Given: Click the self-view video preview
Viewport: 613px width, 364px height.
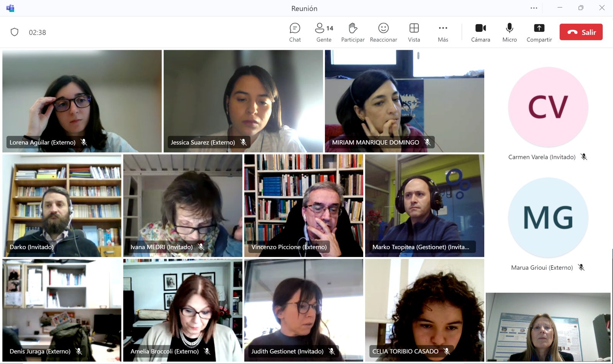Looking at the screenshot, I should pyautogui.click(x=548, y=327).
